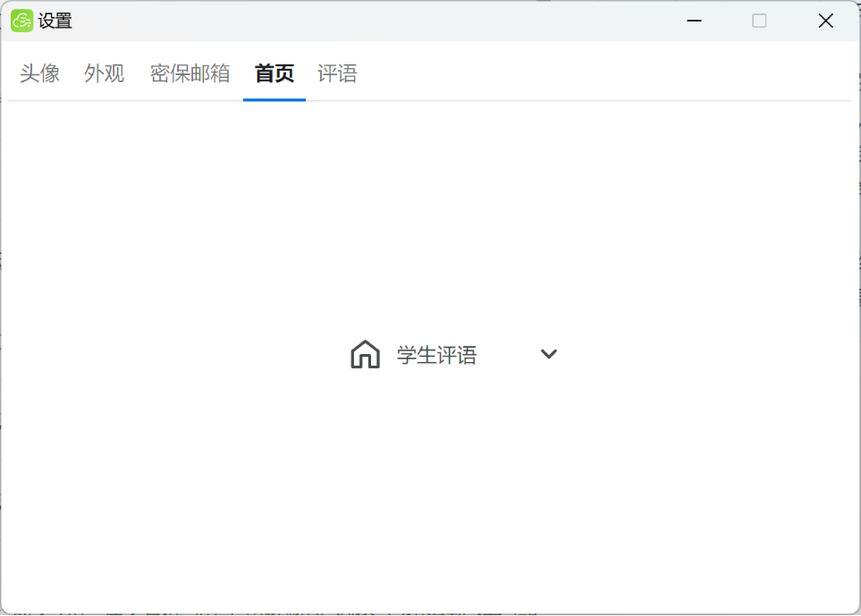Expand the 学生评语 dropdown chevron
Screen dimensions: 861x616
549,354
